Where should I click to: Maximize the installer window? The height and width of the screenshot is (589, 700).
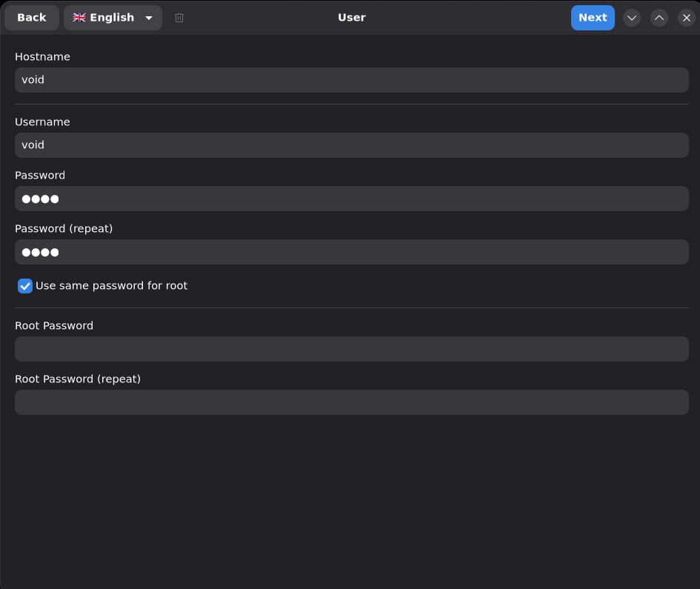659,18
